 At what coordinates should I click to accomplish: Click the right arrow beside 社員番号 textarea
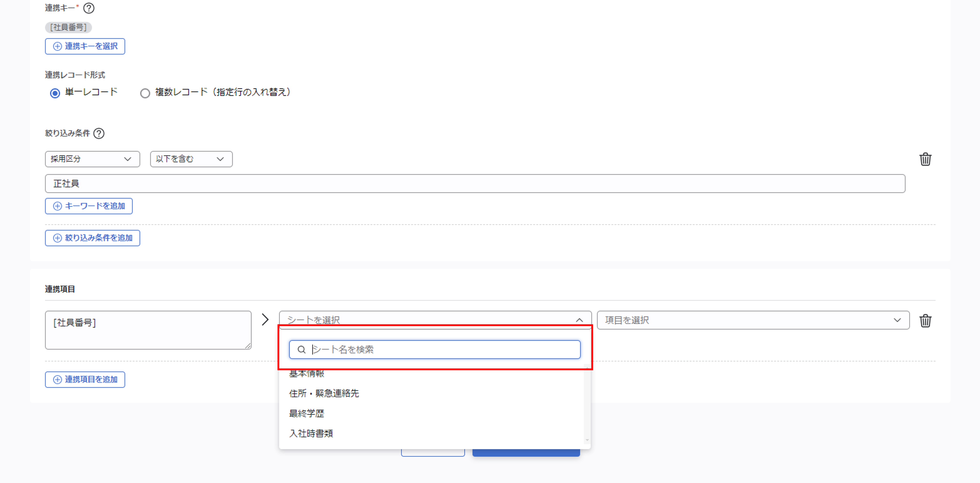click(265, 319)
